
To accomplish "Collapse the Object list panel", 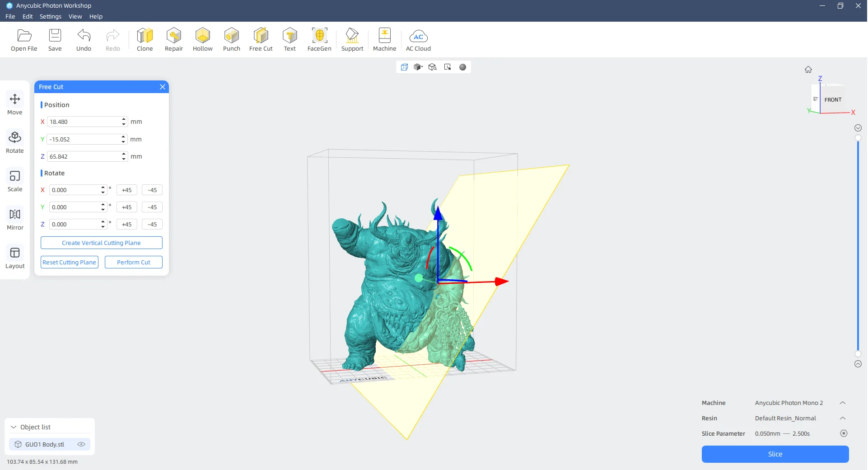I will [14, 427].
